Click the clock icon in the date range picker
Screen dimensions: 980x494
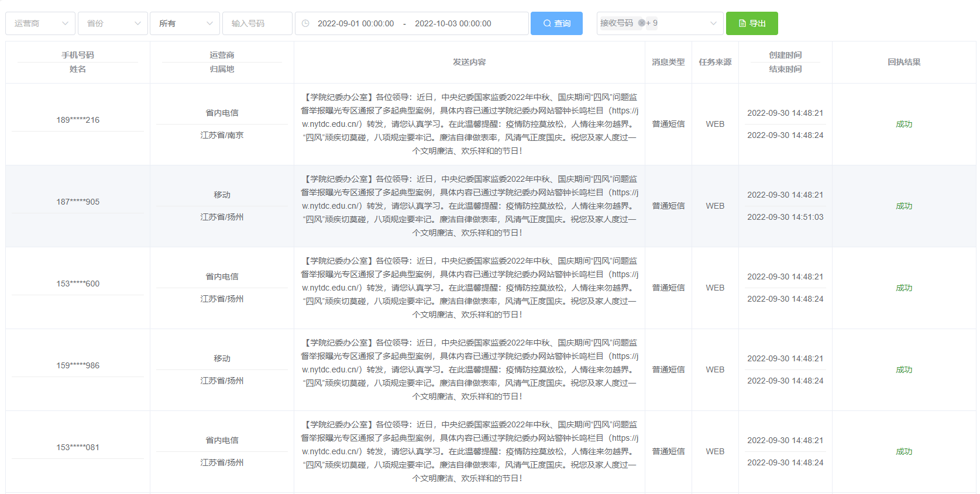click(x=305, y=23)
